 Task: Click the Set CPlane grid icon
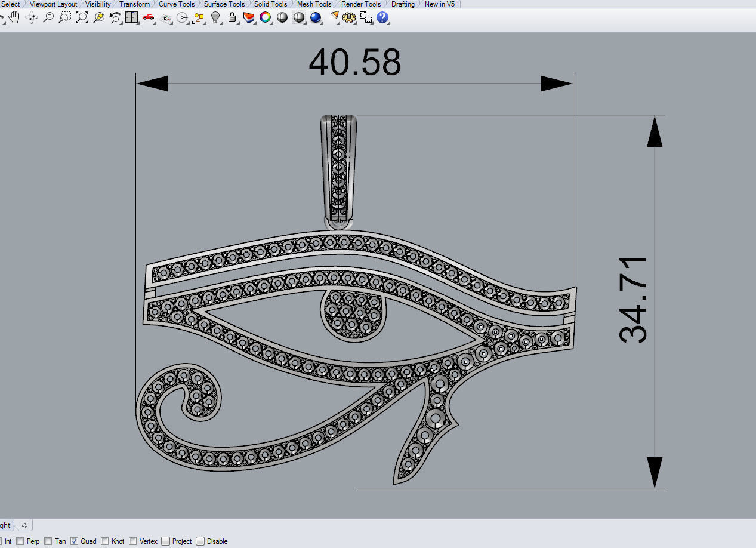(166, 18)
